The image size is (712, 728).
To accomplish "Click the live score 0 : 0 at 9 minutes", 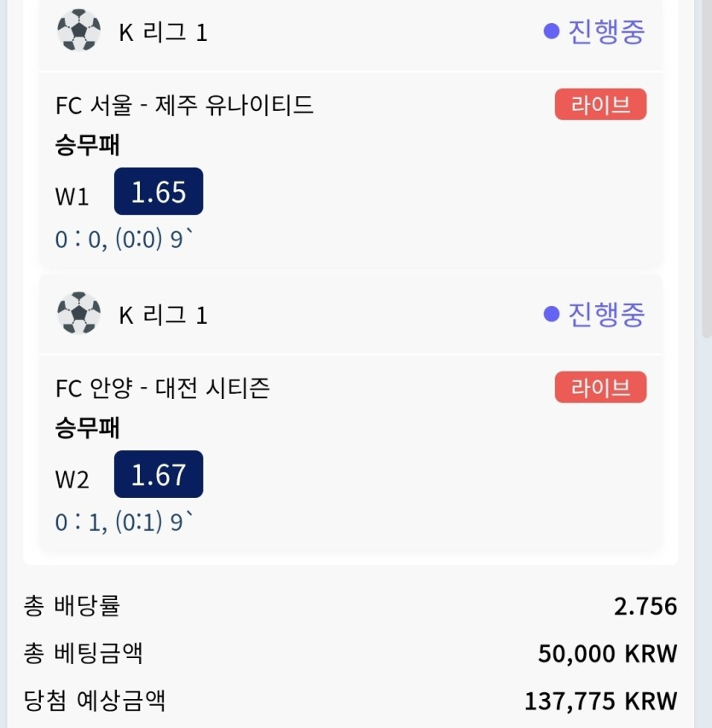I will click(124, 239).
